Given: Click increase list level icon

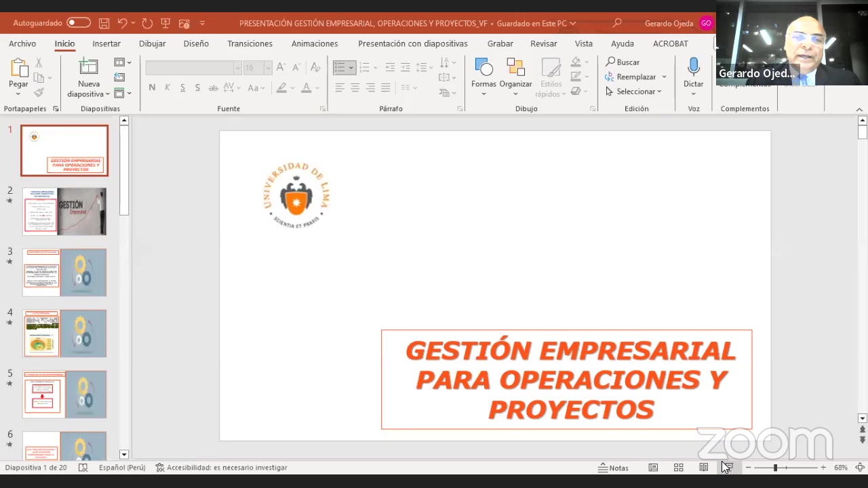Looking at the screenshot, I should tap(406, 67).
